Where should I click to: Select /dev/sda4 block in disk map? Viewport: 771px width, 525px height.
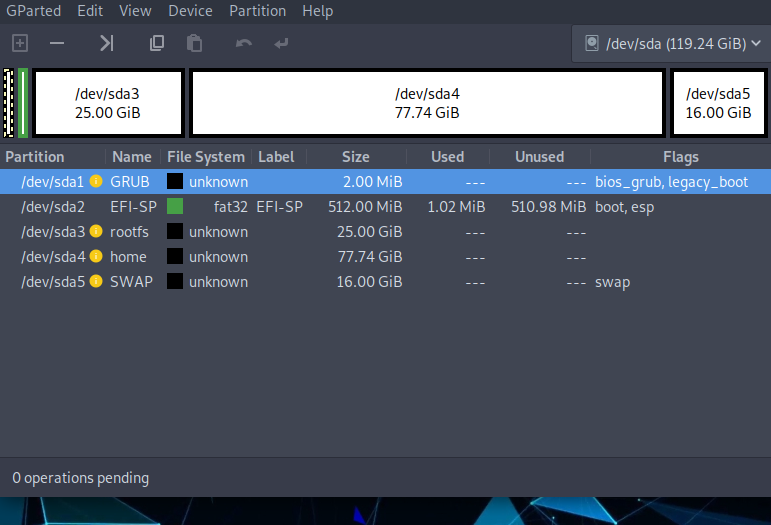pyautogui.click(x=427, y=103)
